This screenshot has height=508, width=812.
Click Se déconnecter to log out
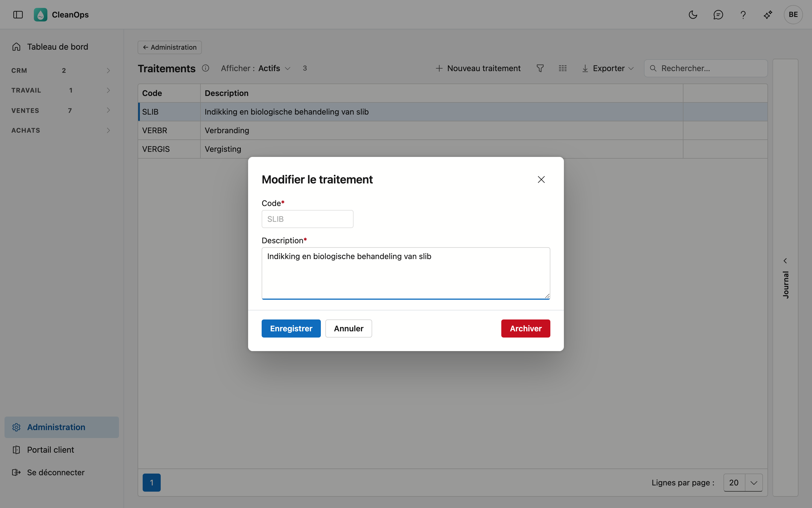pos(61,472)
